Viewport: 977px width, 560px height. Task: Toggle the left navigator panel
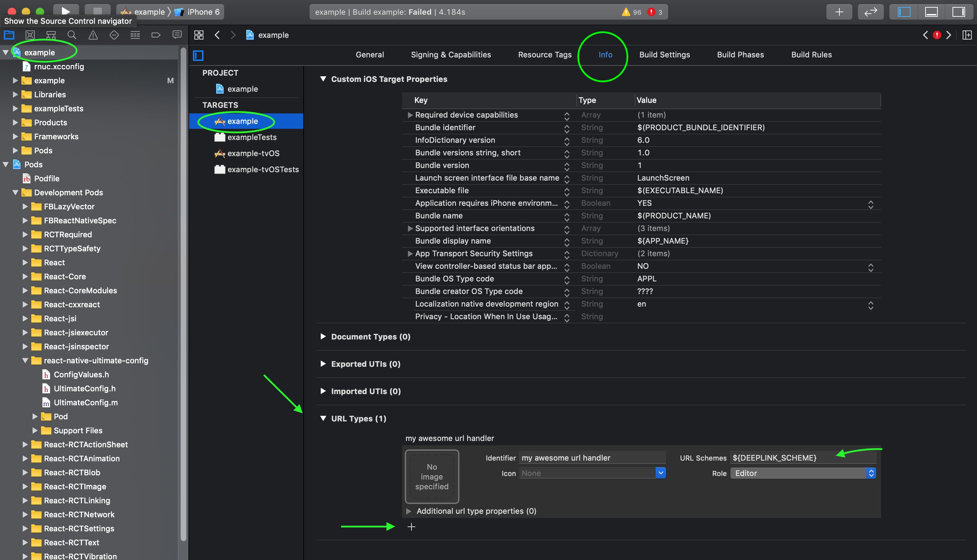click(904, 12)
